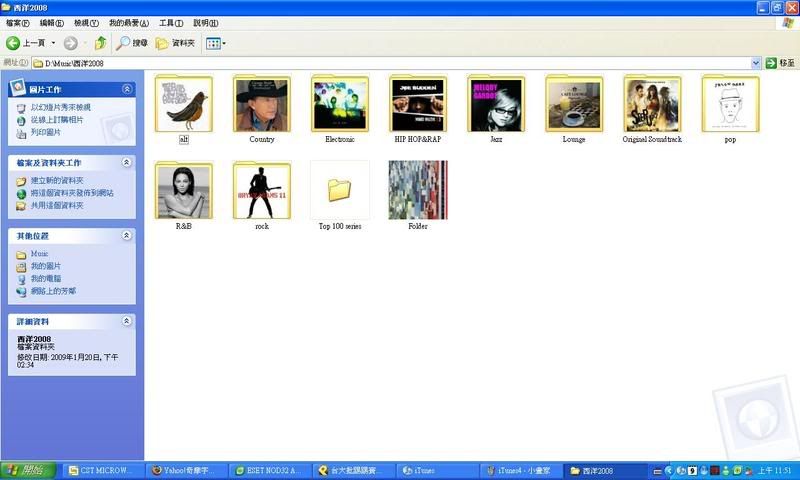
Task: Open the 工具 (Tools) menu
Action: (x=171, y=23)
